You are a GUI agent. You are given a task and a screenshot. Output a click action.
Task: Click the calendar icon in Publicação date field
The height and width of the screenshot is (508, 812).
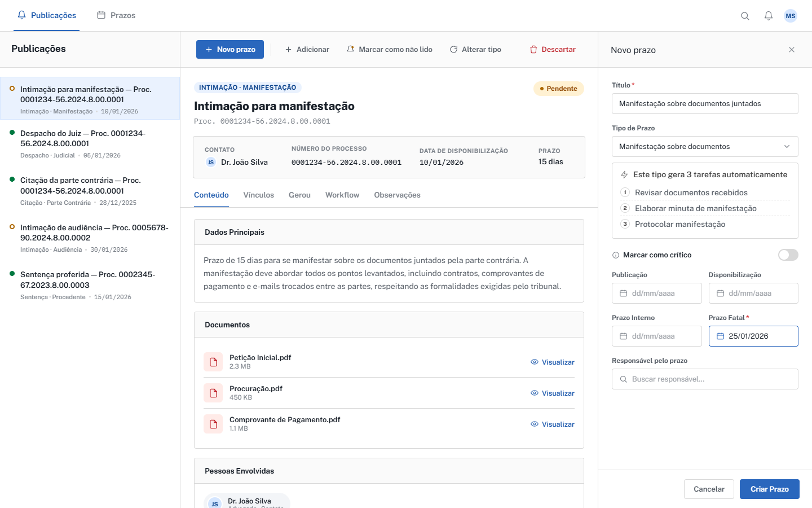click(623, 294)
